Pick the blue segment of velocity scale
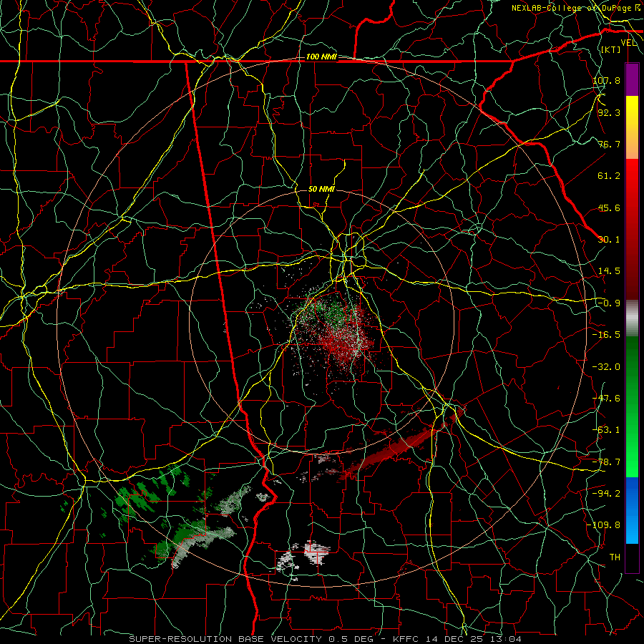Image resolution: width=644 pixels, height=644 pixels. point(632,510)
